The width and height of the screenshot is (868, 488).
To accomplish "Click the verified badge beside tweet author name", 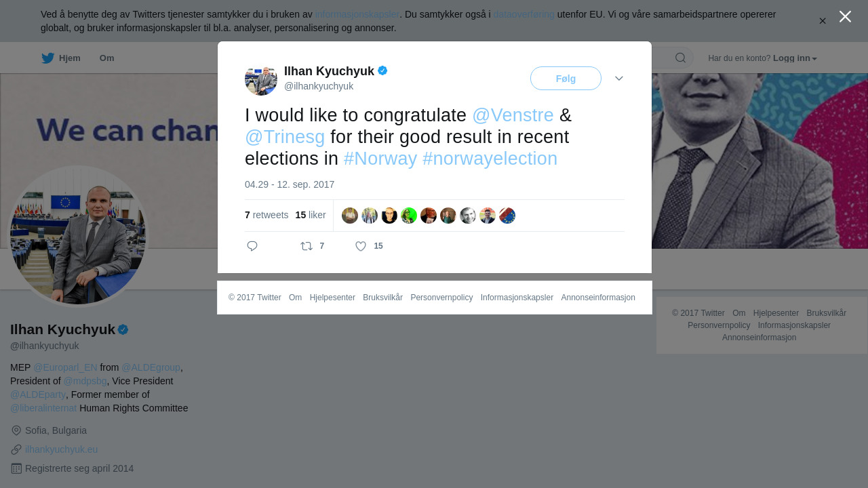I will [x=382, y=70].
